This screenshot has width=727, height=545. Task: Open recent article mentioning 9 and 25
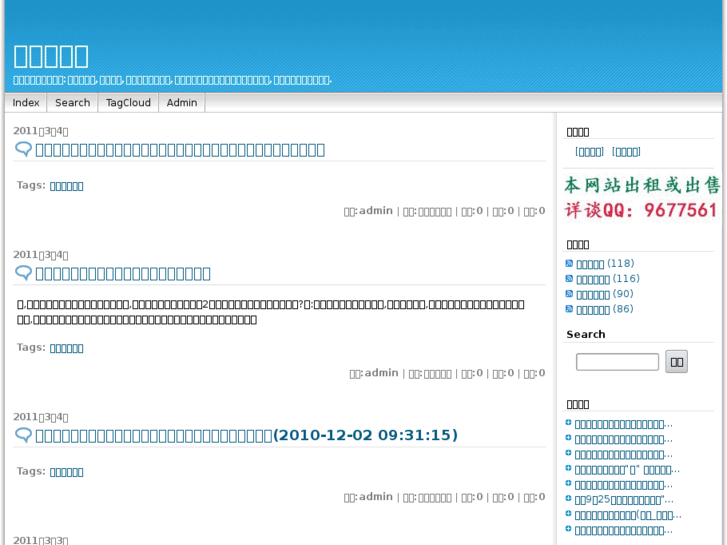click(624, 500)
